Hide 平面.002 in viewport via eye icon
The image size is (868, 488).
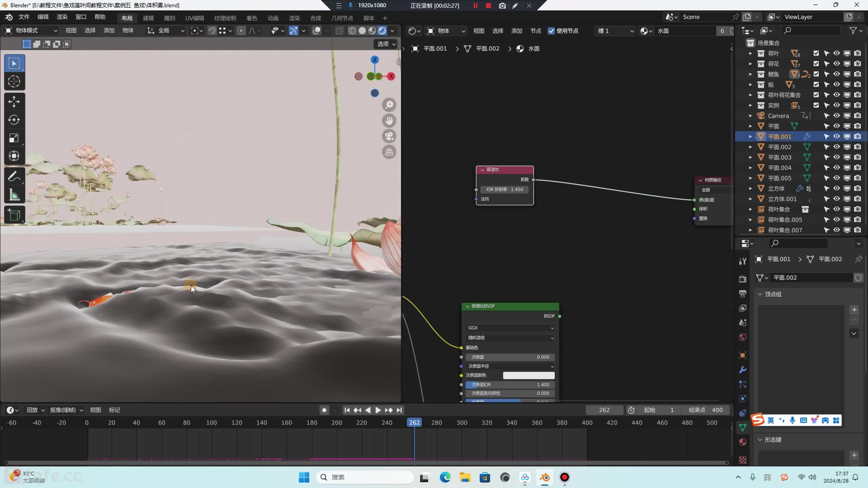tap(837, 147)
